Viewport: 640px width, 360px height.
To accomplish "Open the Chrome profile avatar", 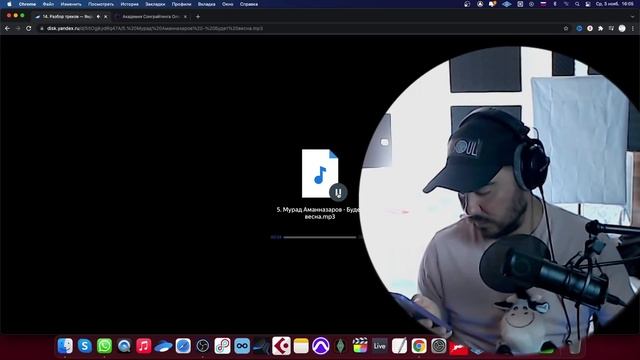I will tap(622, 29).
